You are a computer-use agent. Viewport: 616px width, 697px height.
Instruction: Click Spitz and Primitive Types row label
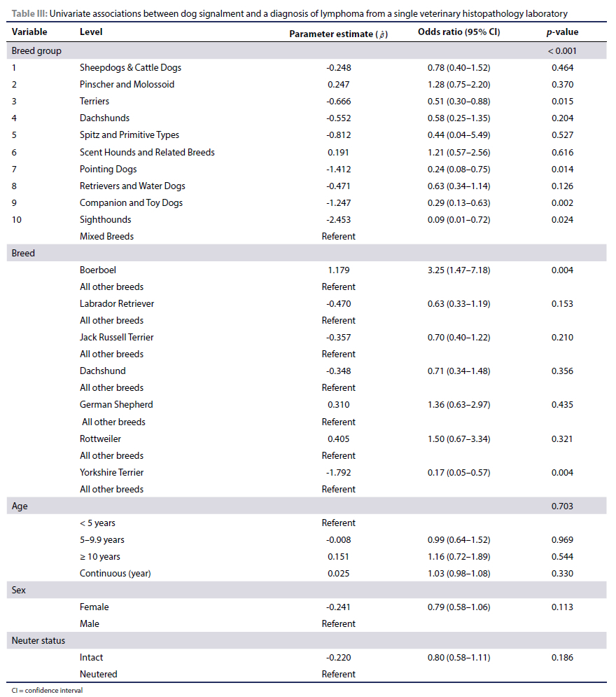(x=129, y=134)
